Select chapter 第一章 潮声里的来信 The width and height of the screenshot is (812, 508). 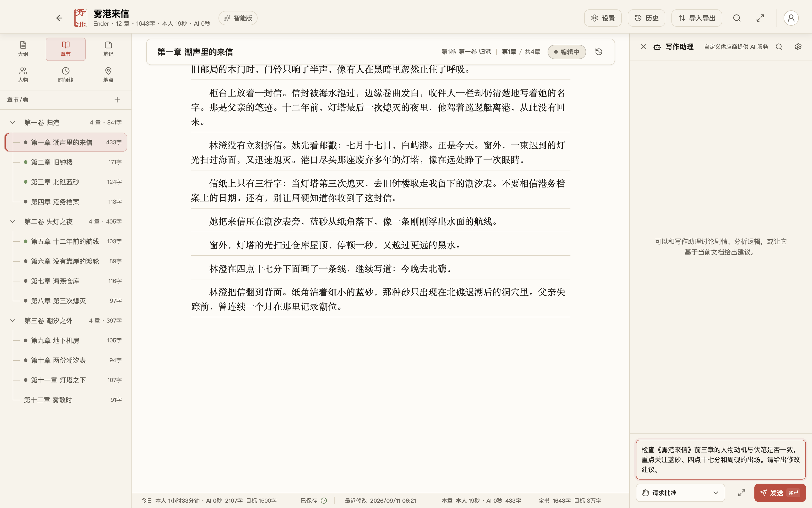[x=66, y=142]
